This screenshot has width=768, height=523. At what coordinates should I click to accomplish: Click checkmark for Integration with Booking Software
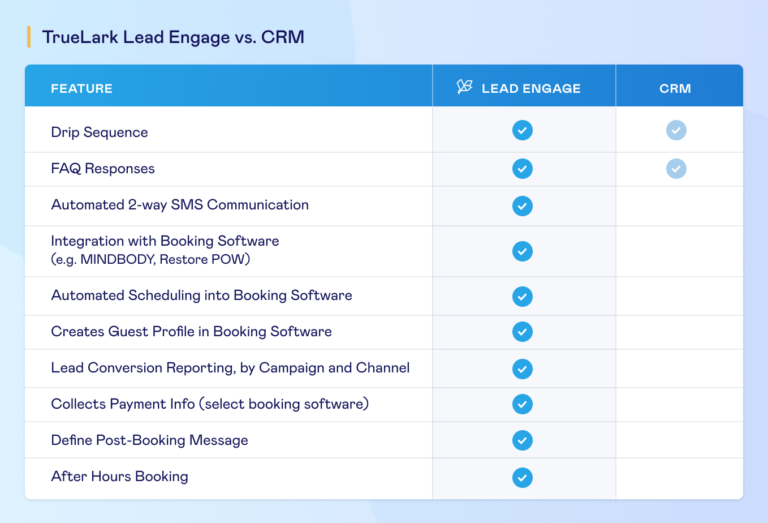(x=523, y=251)
